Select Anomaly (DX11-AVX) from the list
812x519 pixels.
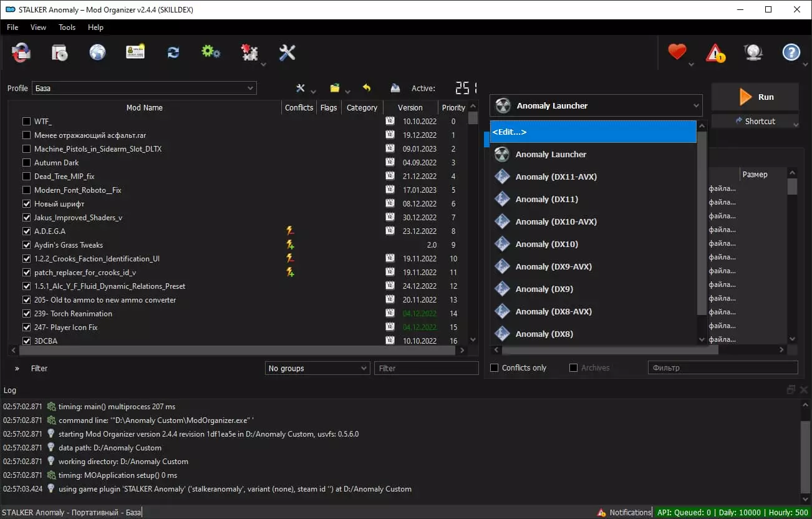(x=593, y=177)
